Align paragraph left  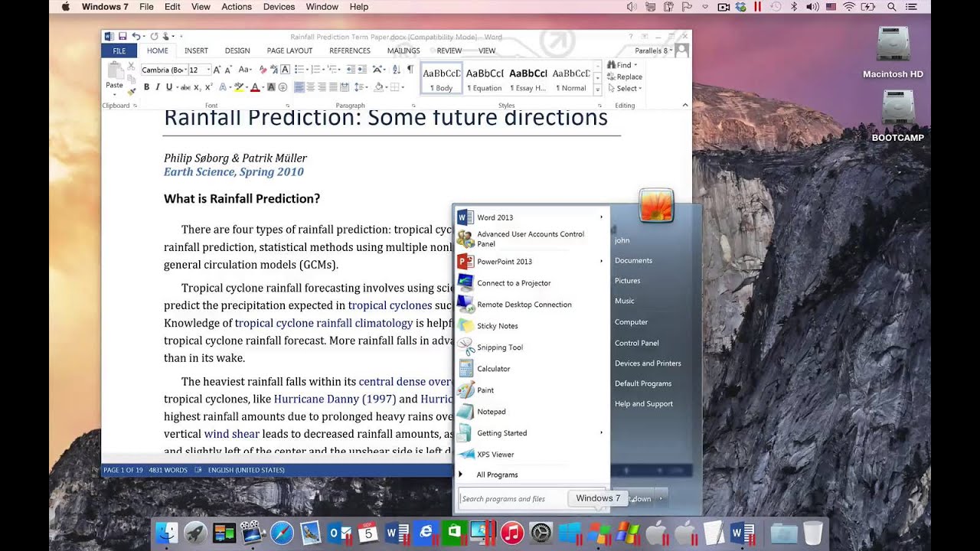tap(299, 87)
